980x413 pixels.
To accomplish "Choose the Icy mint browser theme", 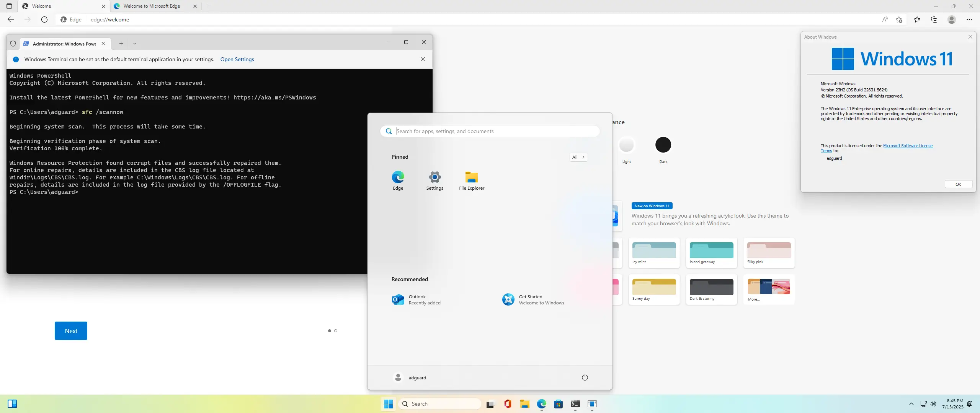I will [653, 252].
